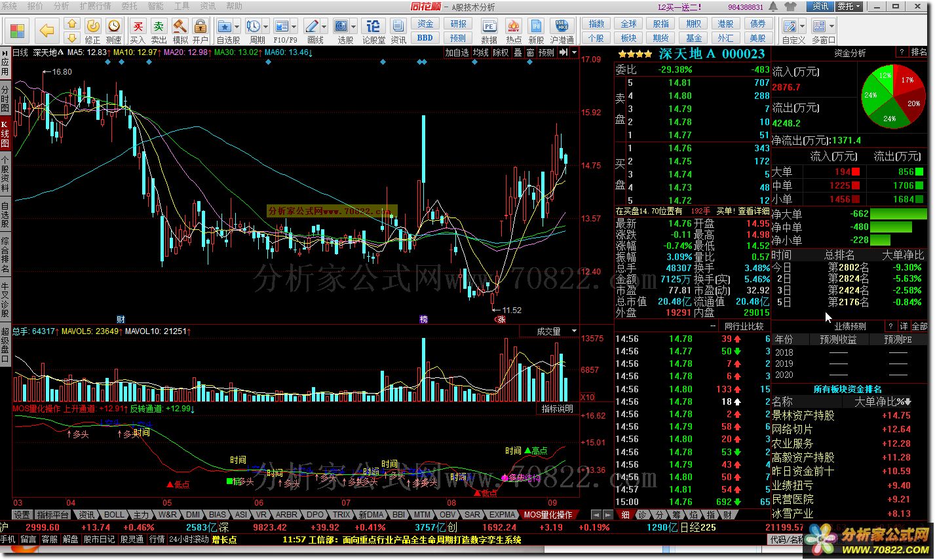Collapse the side panel with arrow-bar button
Screen dimensions: 935x560
tap(563, 52)
